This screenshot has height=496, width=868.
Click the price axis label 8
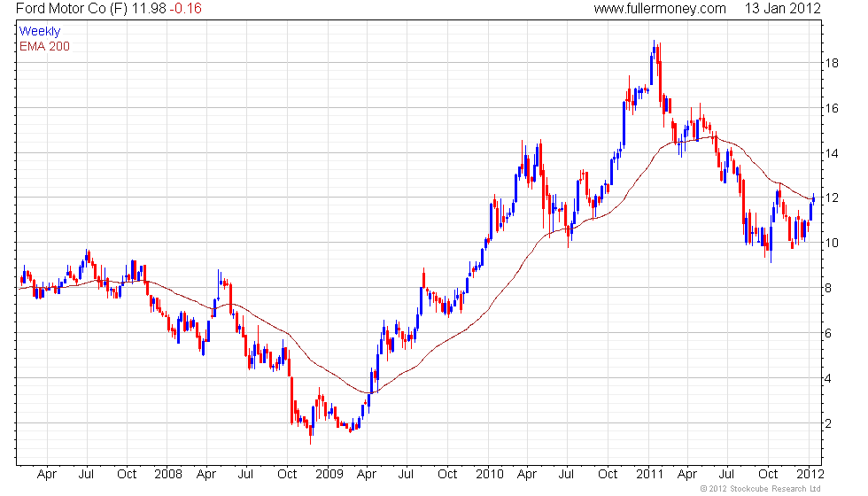(x=828, y=288)
